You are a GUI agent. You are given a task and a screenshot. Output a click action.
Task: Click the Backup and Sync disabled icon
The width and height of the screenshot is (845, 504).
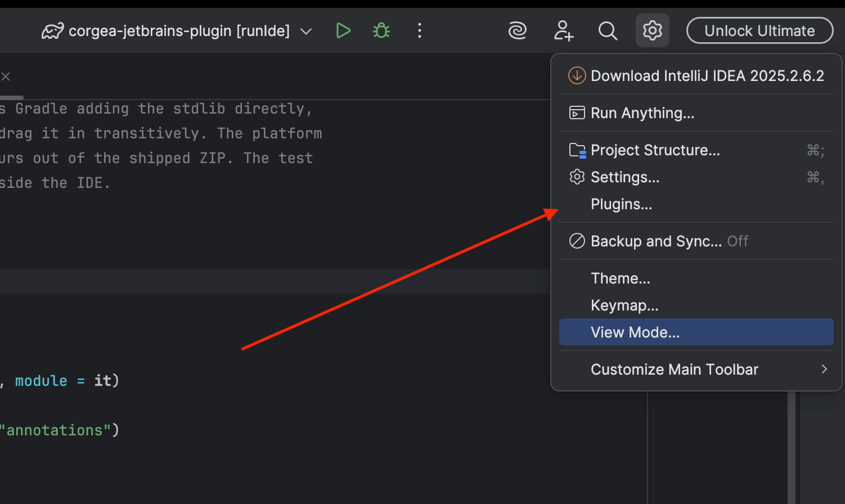[577, 241]
